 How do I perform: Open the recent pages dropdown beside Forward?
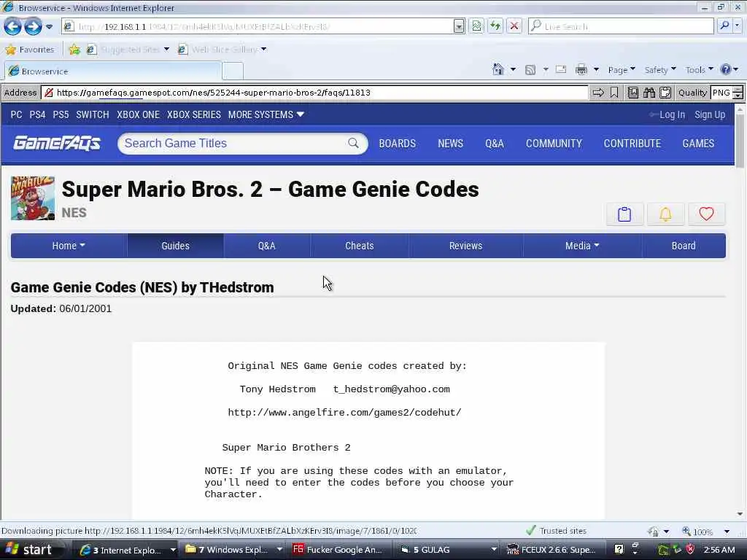pyautogui.click(x=49, y=27)
